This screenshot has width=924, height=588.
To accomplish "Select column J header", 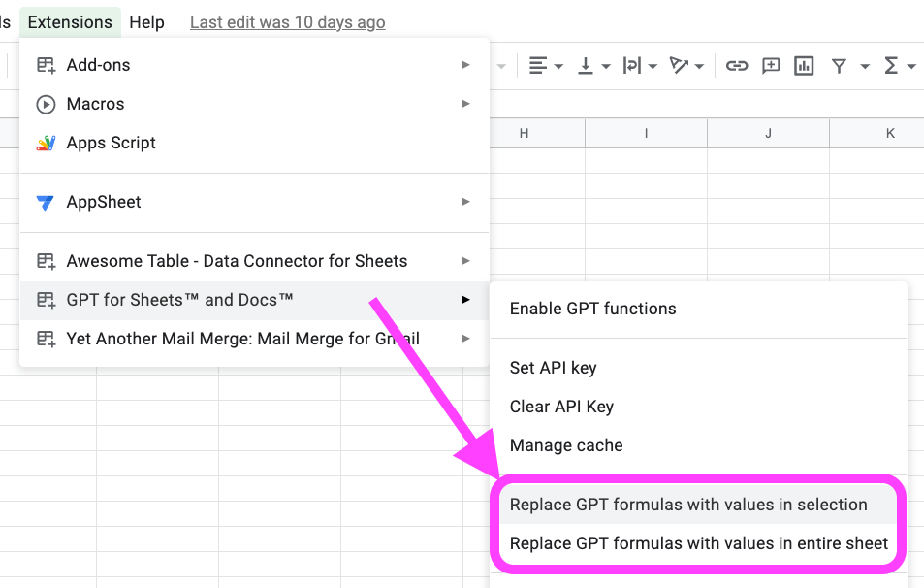I will [x=768, y=133].
